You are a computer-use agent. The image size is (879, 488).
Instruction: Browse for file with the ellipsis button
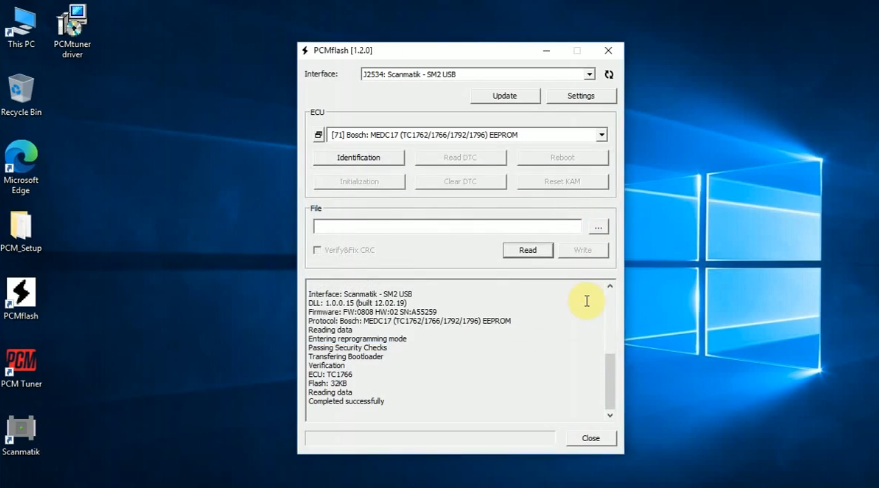(598, 227)
